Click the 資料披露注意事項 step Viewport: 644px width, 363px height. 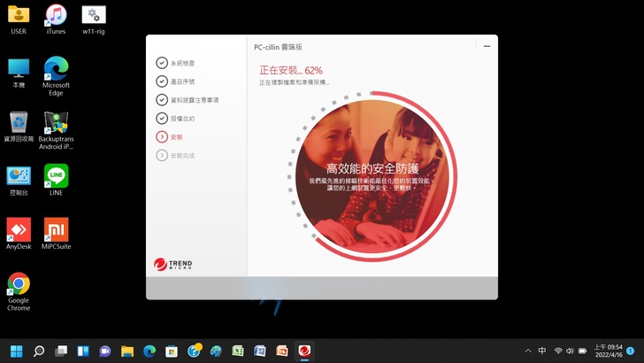click(188, 100)
